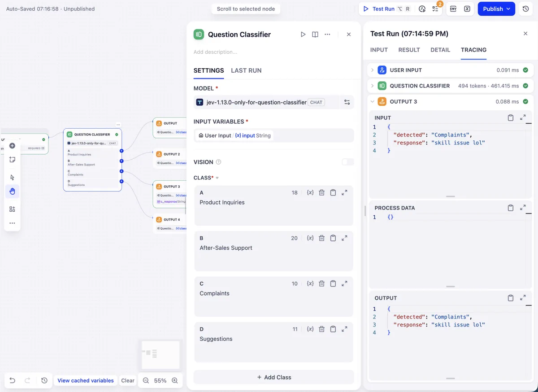Expand class B After-Sales Support editor

tap(344, 238)
